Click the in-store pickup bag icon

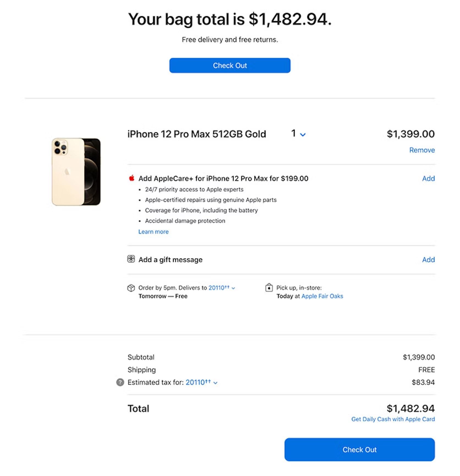[269, 288]
